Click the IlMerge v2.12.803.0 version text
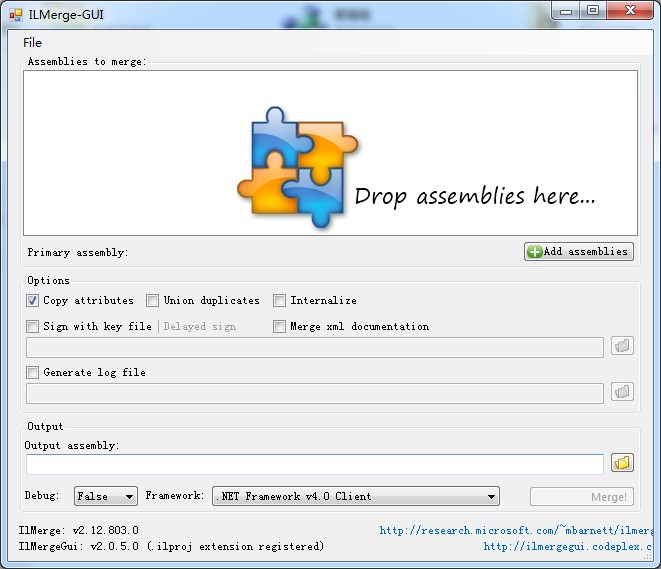The height and width of the screenshot is (569, 661). pos(78,530)
